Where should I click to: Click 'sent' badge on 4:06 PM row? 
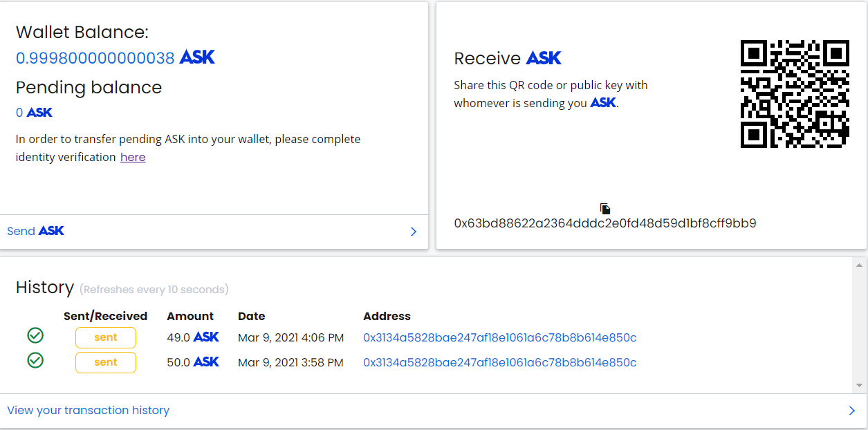[x=106, y=337]
